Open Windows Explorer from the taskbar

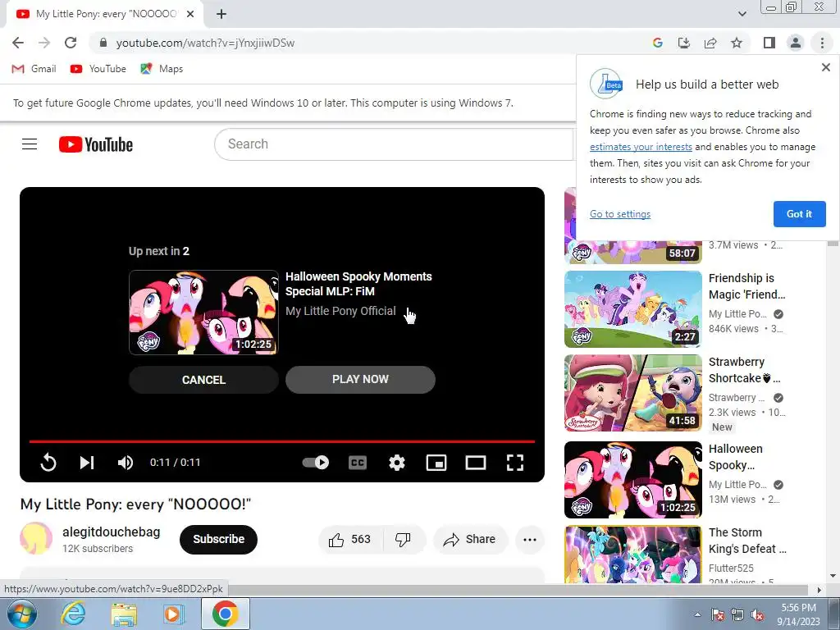[124, 614]
